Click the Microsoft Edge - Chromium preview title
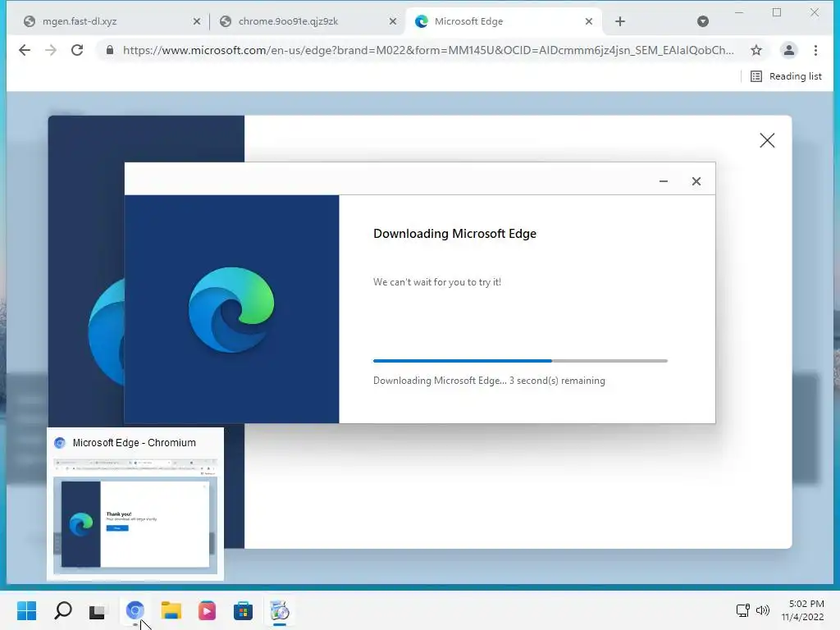The image size is (840, 630). coord(134,442)
